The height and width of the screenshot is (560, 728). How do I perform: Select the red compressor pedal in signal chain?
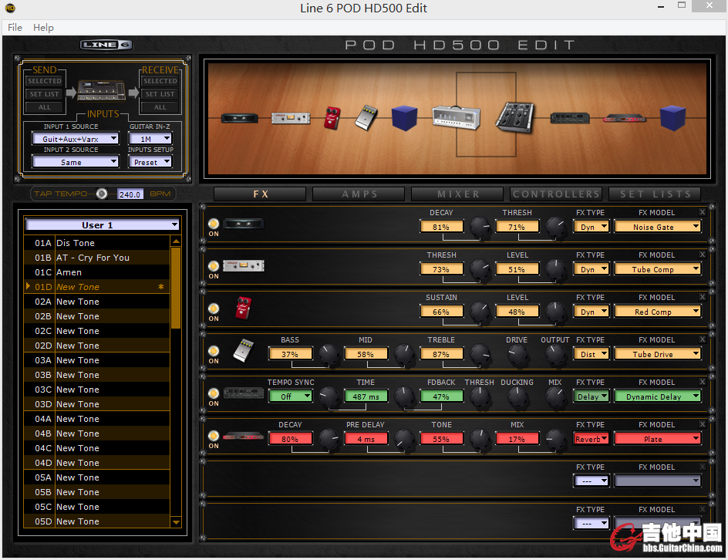coord(332,118)
